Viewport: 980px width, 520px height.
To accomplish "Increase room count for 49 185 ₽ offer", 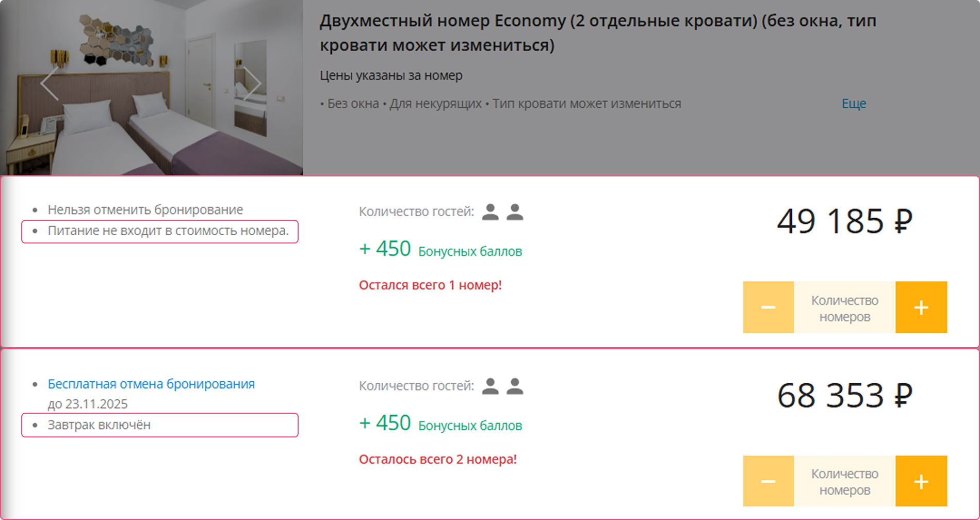I will coord(921,307).
